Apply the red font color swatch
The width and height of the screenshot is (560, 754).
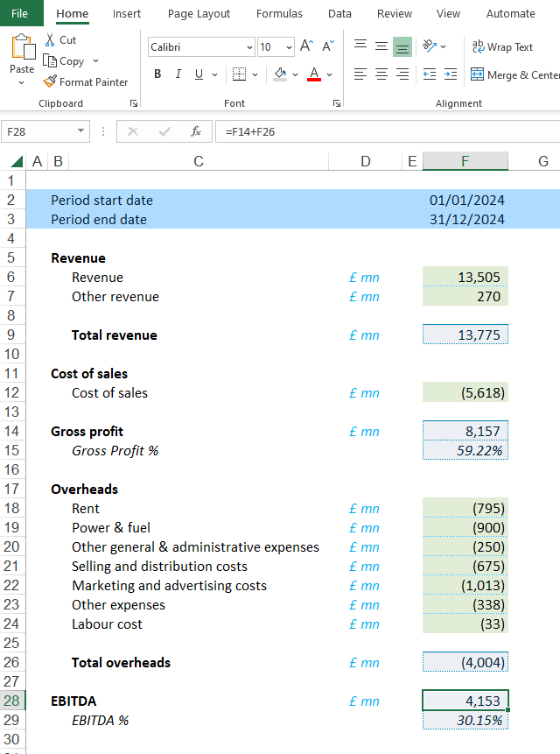314,74
